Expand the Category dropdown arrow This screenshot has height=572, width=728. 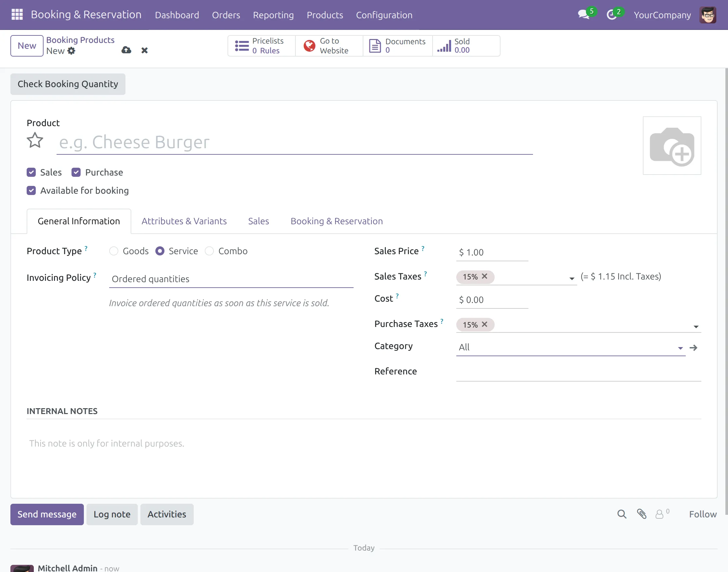click(x=680, y=348)
